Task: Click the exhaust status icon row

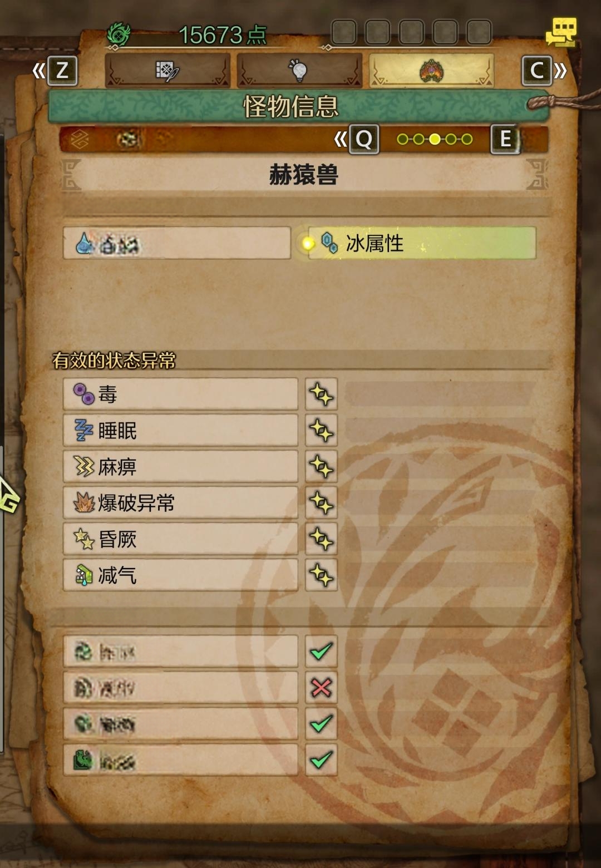Action: tap(180, 575)
